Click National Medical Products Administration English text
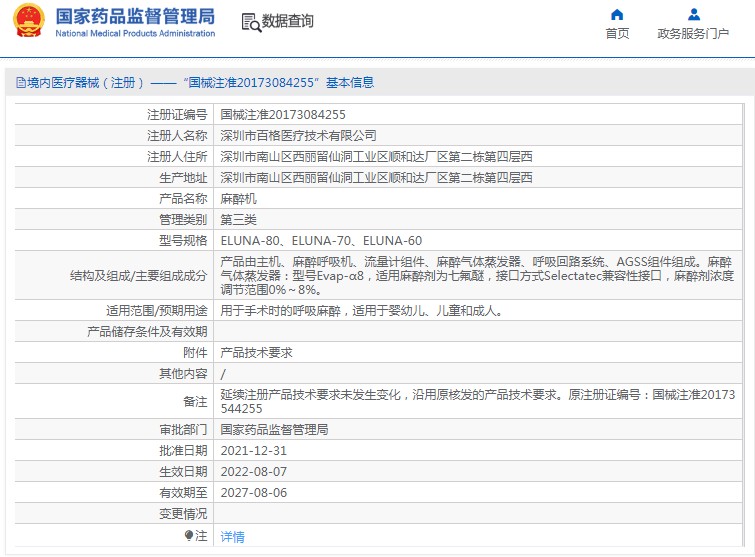Viewport: 755px width, 557px height. click(135, 33)
